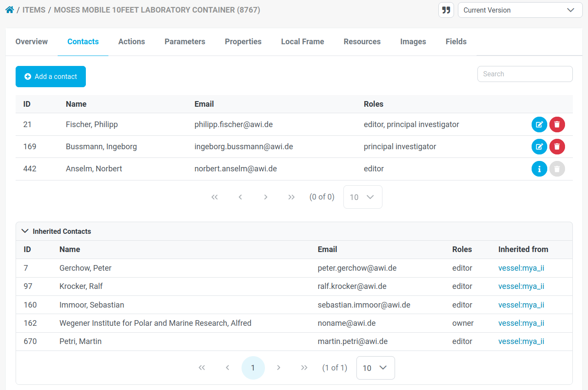Show info for Anselm, Norbert contact

point(539,169)
